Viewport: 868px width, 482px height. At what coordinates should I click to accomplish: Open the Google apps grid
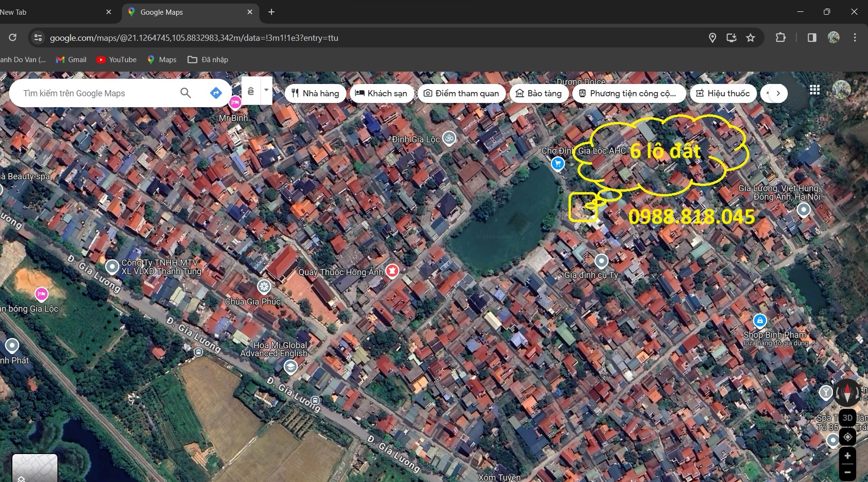pyautogui.click(x=814, y=90)
